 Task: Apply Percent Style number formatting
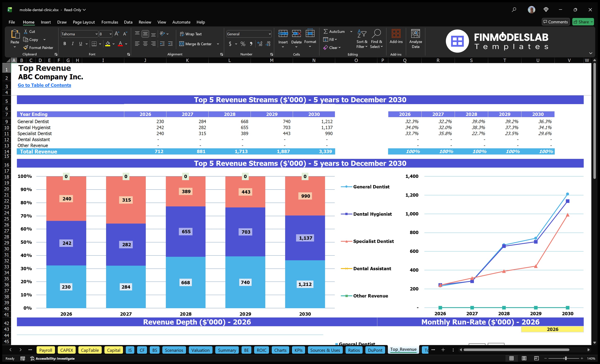pyautogui.click(x=243, y=44)
